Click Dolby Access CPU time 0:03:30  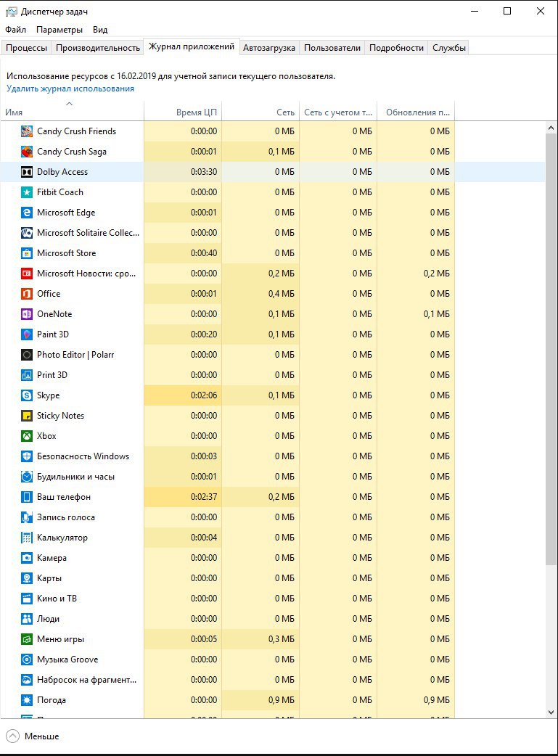point(203,172)
